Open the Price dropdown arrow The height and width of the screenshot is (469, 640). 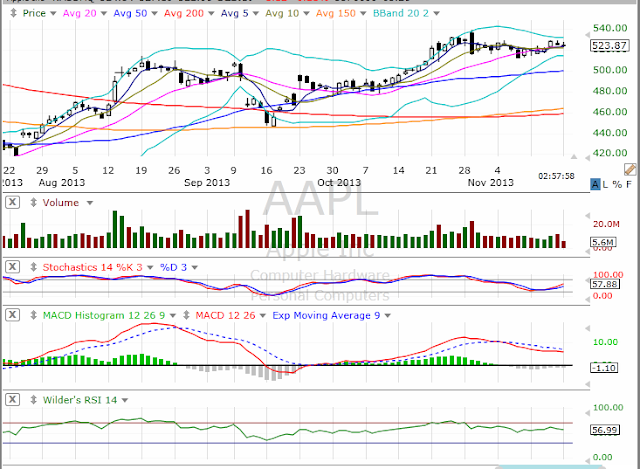pyautogui.click(x=53, y=14)
